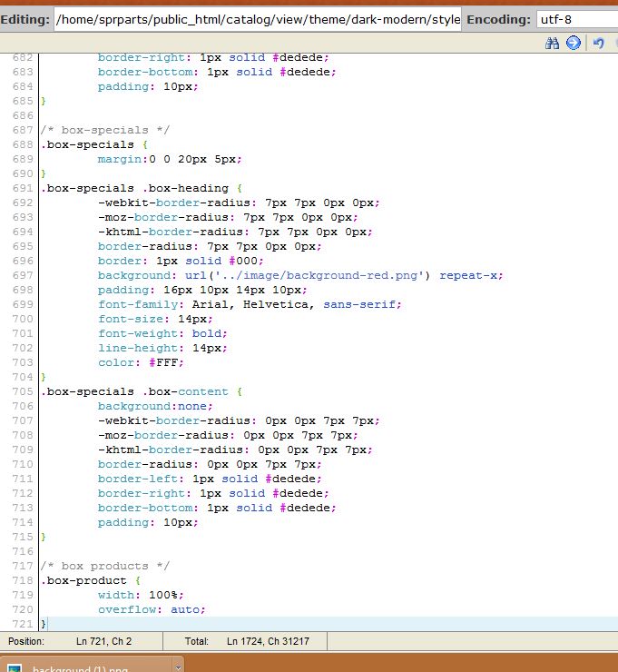Click the '/* box-specials */' comment line
618x672 pixels.
pos(105,130)
